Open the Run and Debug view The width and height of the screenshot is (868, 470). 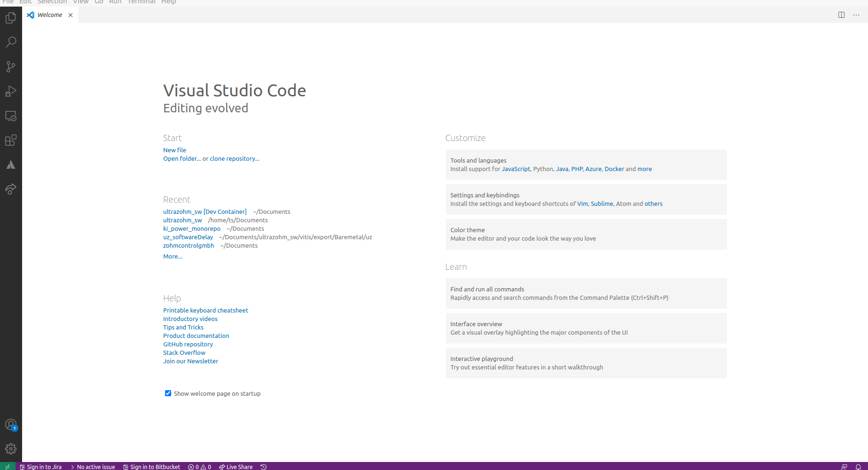coord(10,91)
